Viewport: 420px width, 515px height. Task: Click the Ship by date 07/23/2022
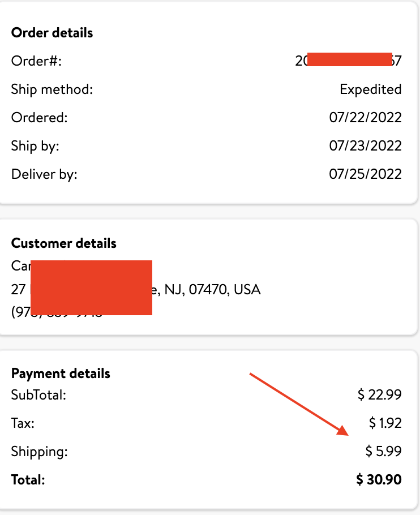coord(365,146)
